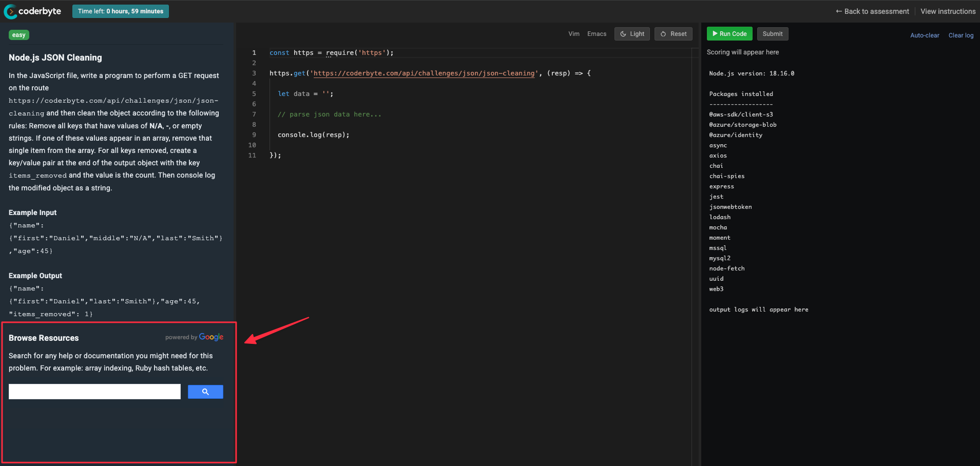The height and width of the screenshot is (466, 980).
Task: Open View instructions
Action: tap(948, 11)
